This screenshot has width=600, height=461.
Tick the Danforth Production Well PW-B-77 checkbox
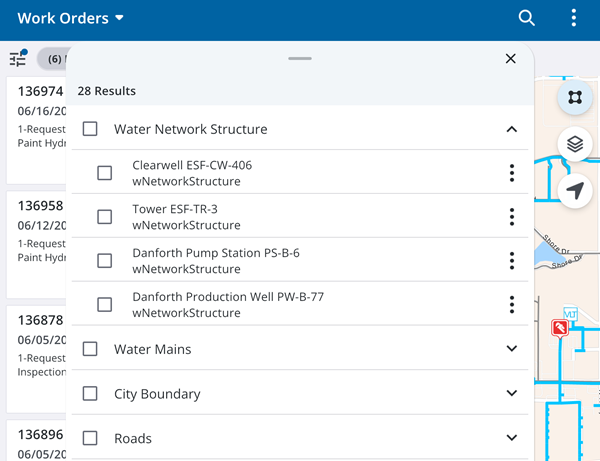(105, 305)
